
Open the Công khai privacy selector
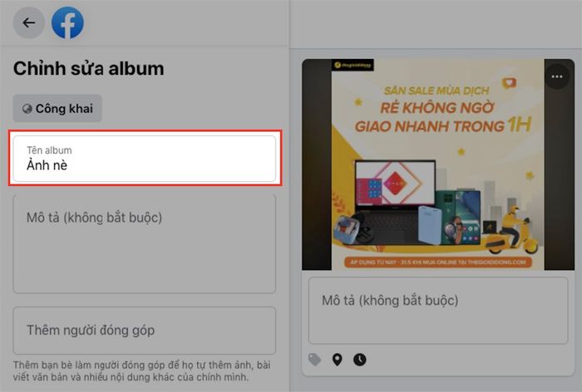57,108
